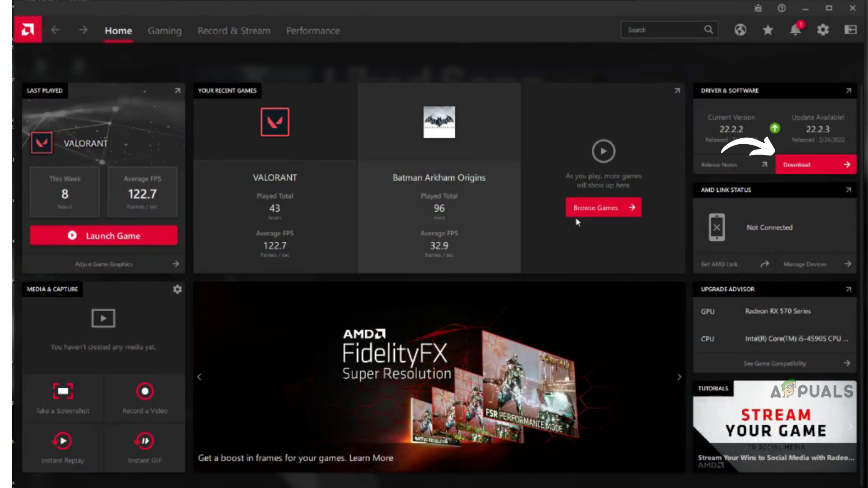Open the Performance tab
The height and width of the screenshot is (488, 868).
pos(313,31)
